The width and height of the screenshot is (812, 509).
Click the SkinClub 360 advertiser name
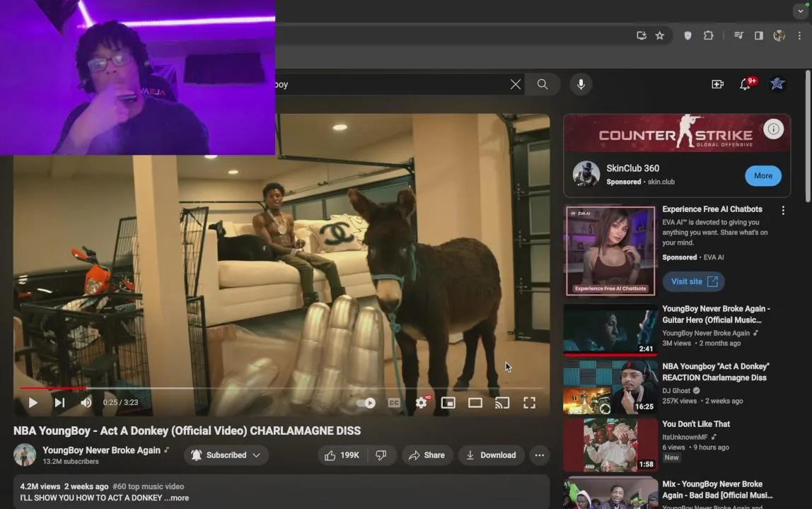[x=633, y=168]
